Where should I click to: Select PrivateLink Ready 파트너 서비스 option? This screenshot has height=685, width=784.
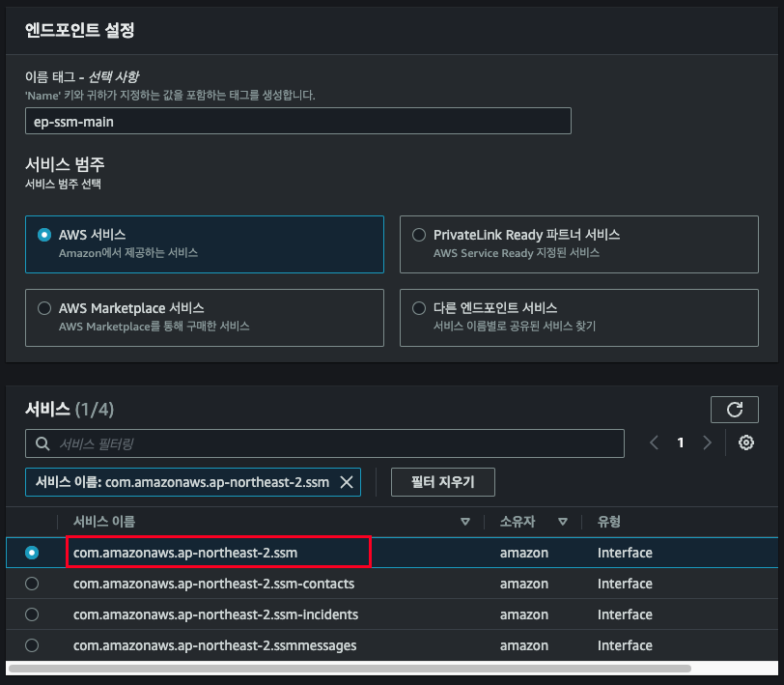click(x=579, y=244)
